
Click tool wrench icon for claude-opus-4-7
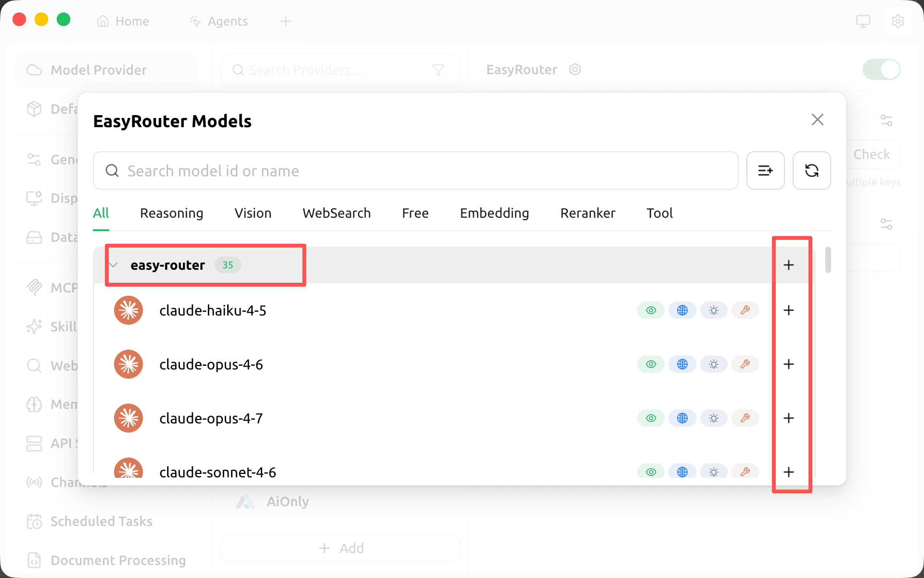click(x=745, y=418)
